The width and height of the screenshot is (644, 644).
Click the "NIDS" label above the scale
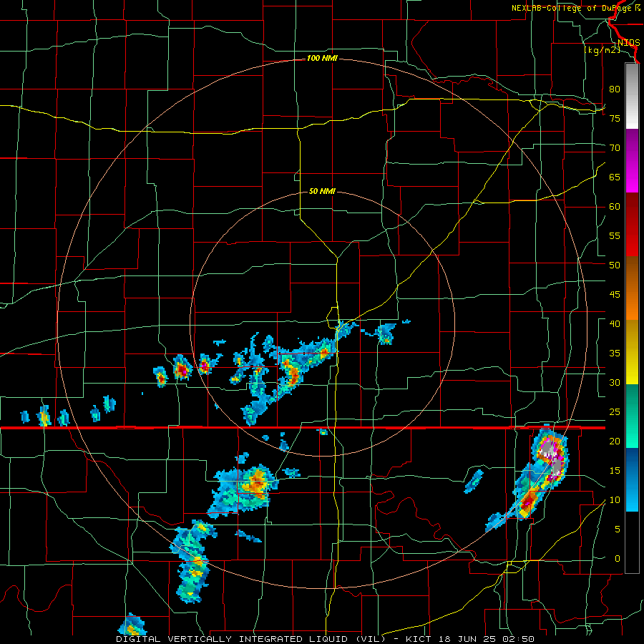pyautogui.click(x=628, y=43)
